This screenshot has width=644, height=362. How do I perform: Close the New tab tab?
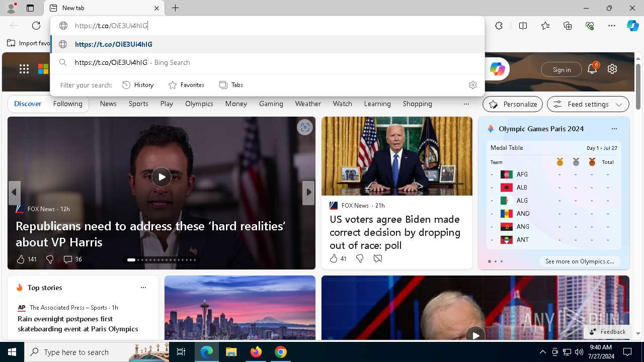pyautogui.click(x=156, y=8)
